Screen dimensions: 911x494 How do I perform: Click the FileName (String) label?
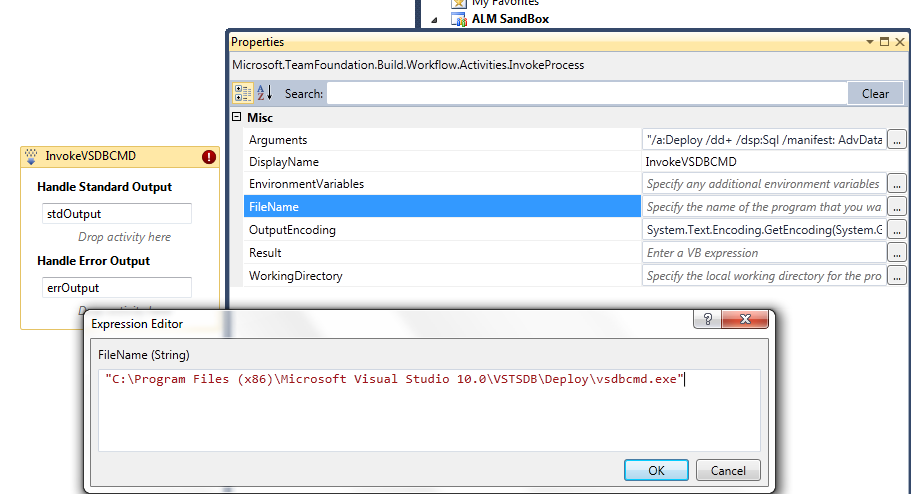pos(144,355)
